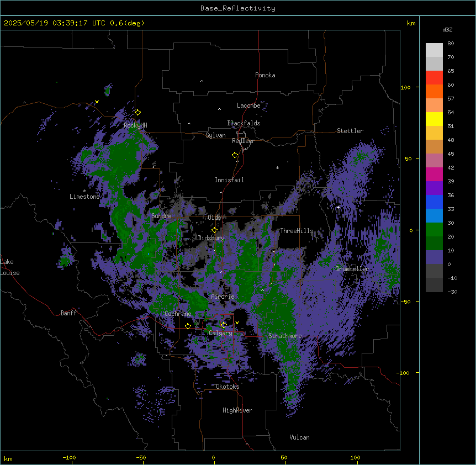Screen dimensions: 476x465
Task: Select the magenta 42 dBZ legend swatch
Action: point(434,174)
